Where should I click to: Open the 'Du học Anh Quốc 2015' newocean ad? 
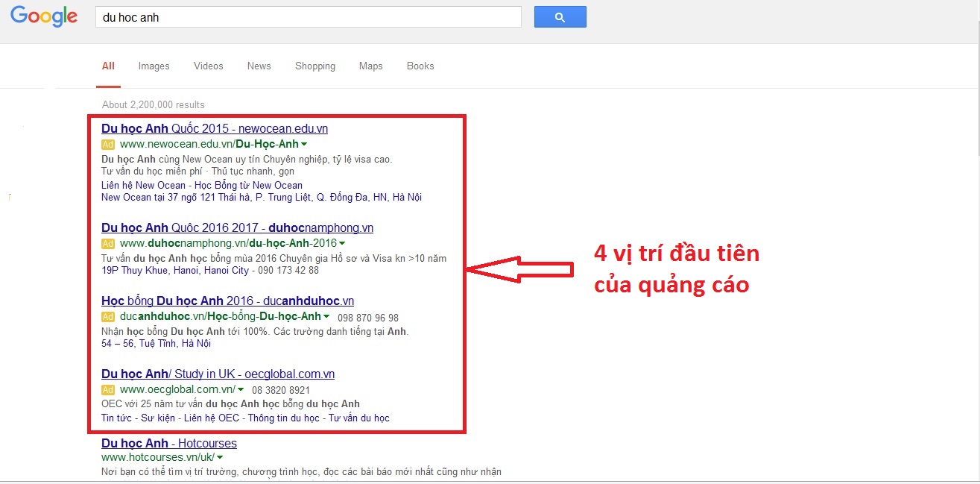point(214,128)
